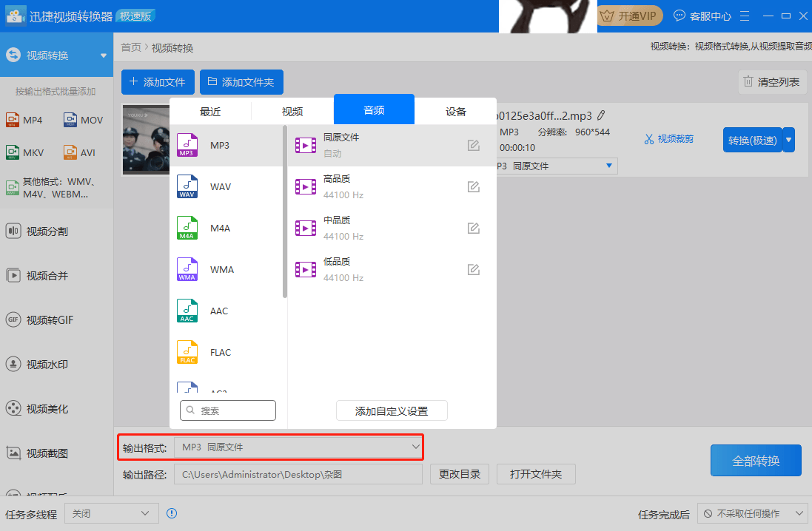Click the edit icon for 高品质 preset

474,187
